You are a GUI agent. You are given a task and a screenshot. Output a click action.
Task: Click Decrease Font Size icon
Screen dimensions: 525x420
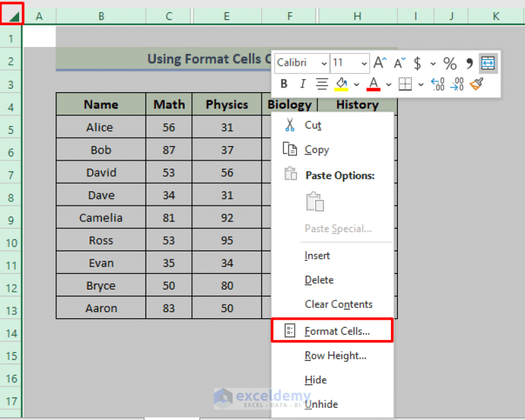(399, 63)
